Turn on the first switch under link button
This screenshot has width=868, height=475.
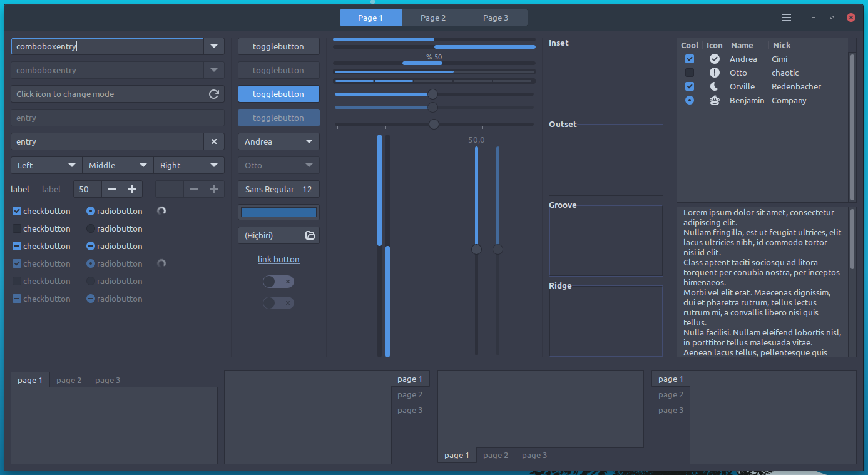tap(278, 282)
